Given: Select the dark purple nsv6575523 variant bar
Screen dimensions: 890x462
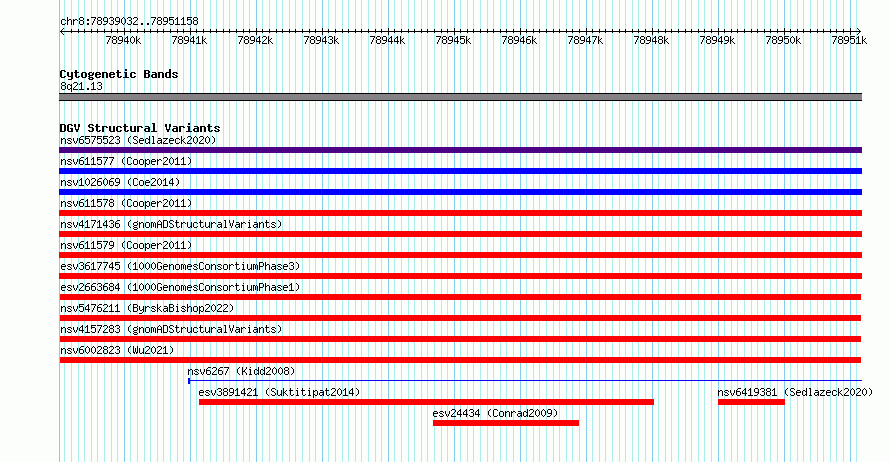Looking at the screenshot, I should (x=460, y=150).
